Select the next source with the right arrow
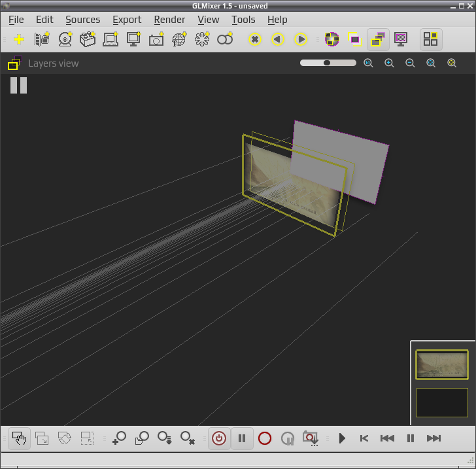Viewport: 476px width, 469px height. (x=301, y=39)
